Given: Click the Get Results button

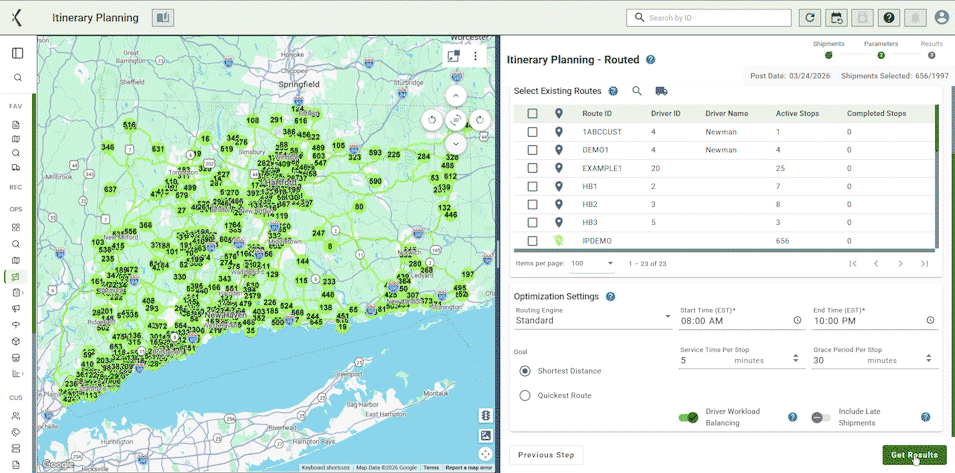Looking at the screenshot, I should coord(914,455).
